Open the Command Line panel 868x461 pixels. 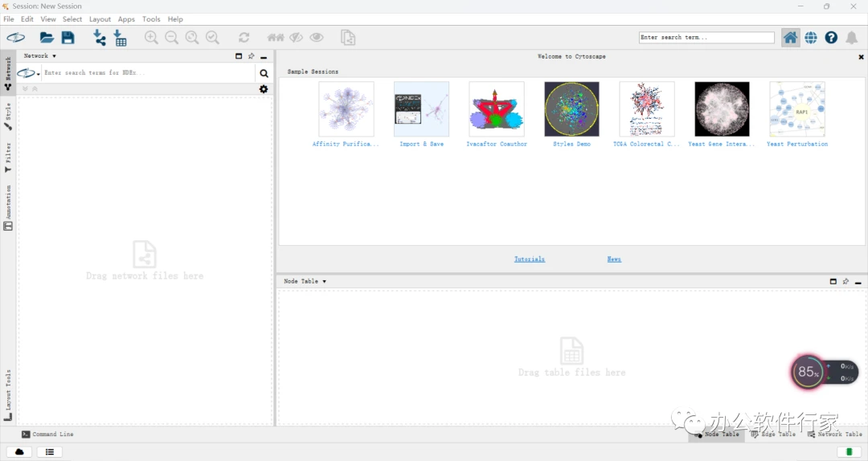pyautogui.click(x=47, y=434)
